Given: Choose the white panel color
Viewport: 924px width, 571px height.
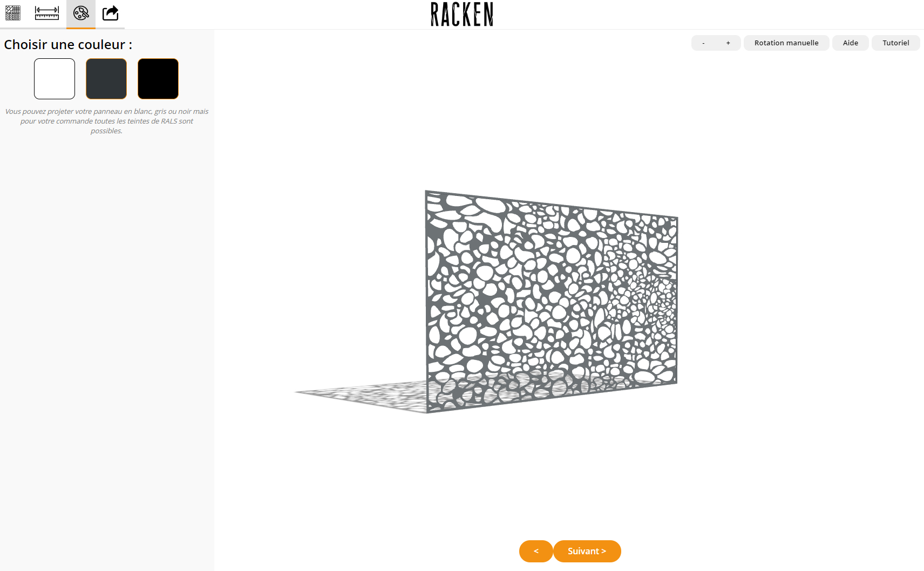Looking at the screenshot, I should 55,79.
